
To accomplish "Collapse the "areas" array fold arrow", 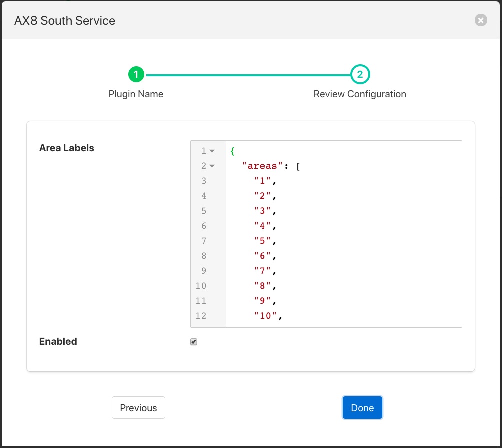I will pos(212,166).
